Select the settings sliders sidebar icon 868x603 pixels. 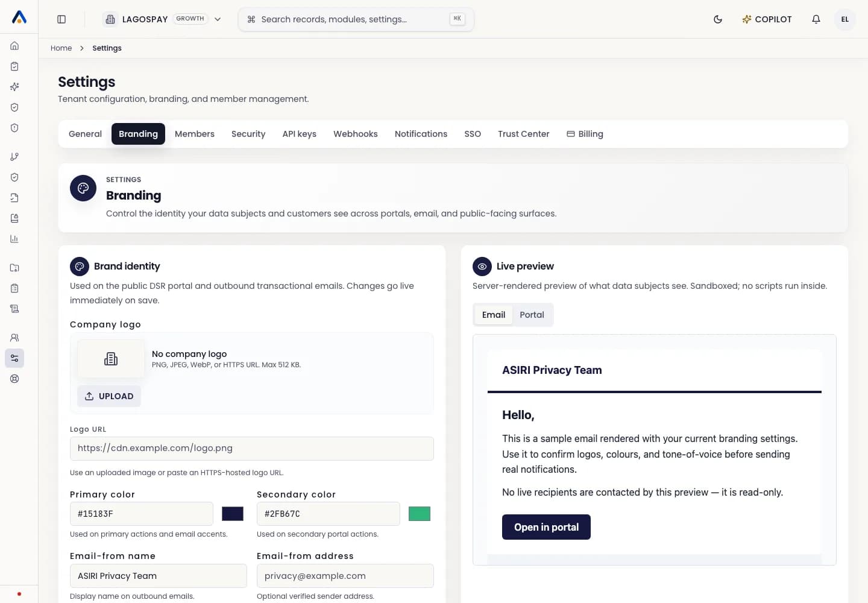click(x=14, y=358)
